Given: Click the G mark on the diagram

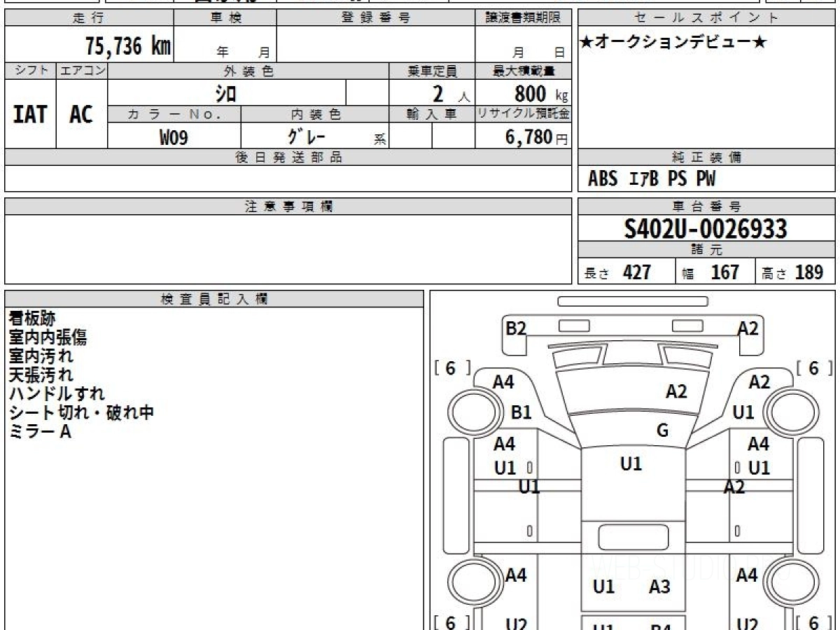Looking at the screenshot, I should pyautogui.click(x=662, y=430).
